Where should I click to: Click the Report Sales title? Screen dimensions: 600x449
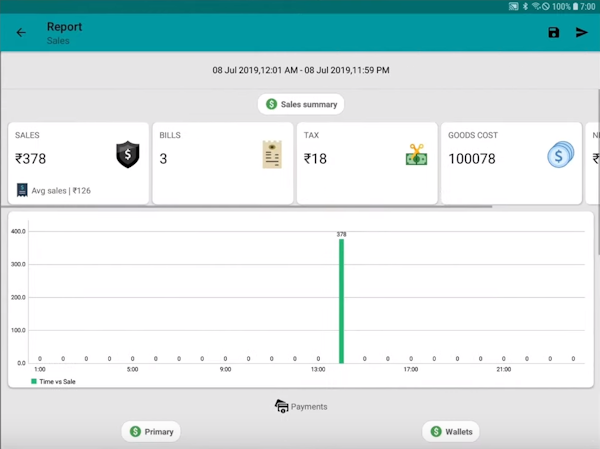[64, 33]
